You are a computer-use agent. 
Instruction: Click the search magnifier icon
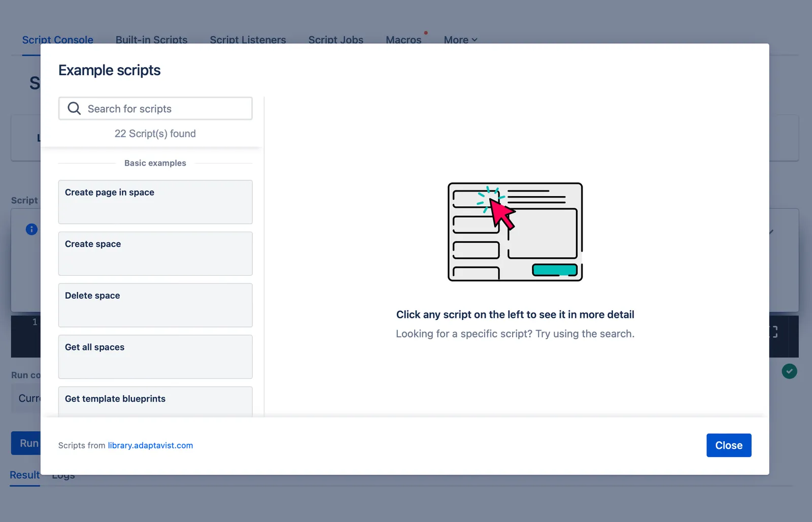click(74, 108)
